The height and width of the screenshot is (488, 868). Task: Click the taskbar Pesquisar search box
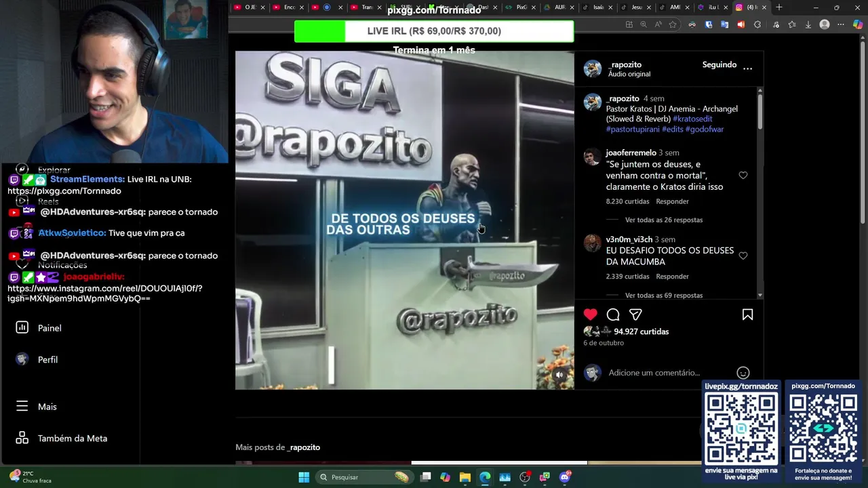(365, 477)
